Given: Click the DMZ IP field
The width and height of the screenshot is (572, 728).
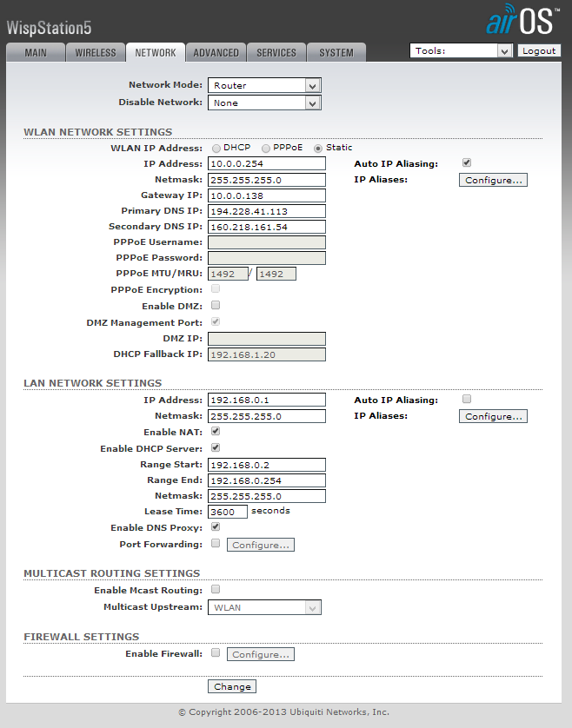Looking at the screenshot, I should tap(267, 339).
